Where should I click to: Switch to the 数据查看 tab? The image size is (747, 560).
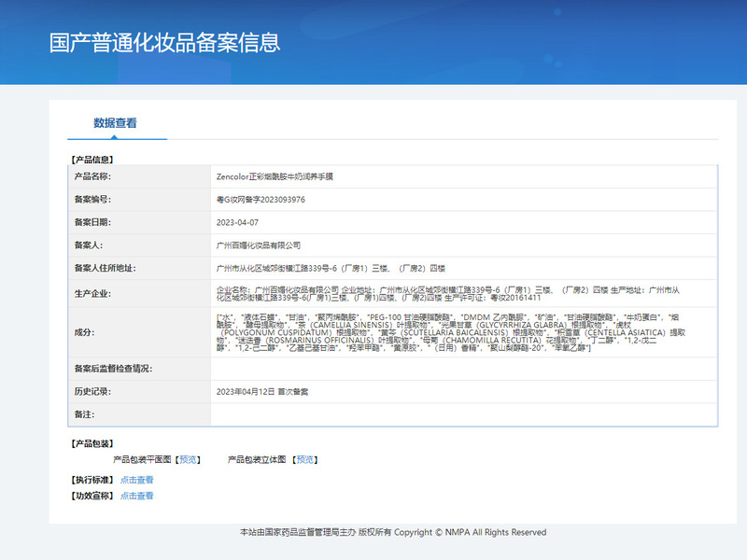[x=115, y=123]
